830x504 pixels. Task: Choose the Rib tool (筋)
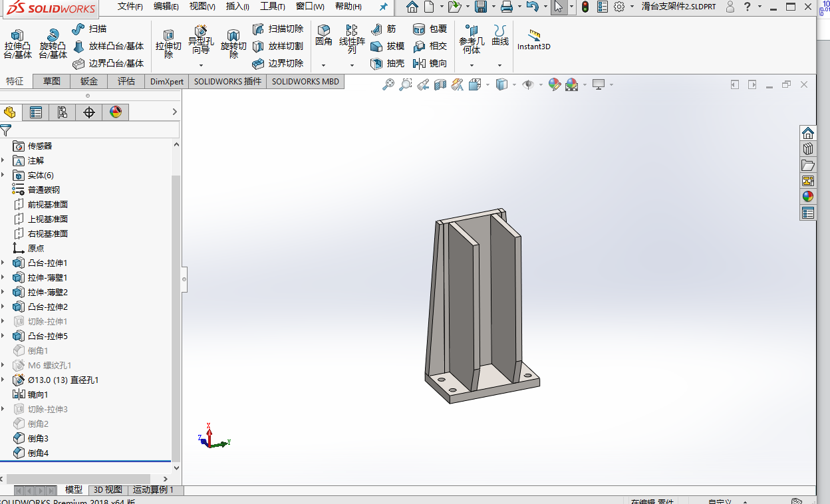[x=383, y=29]
